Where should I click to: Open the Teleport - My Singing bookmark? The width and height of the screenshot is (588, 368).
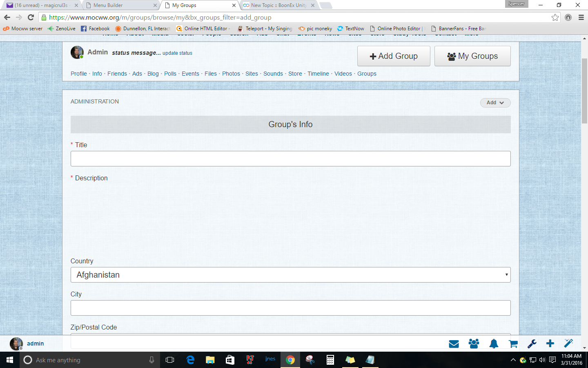pyautogui.click(x=265, y=29)
